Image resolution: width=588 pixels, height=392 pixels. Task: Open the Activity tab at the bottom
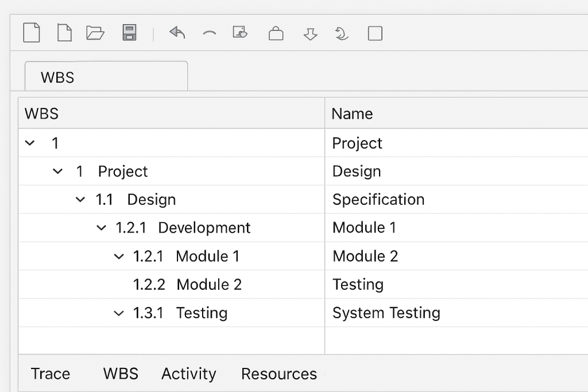tap(188, 374)
